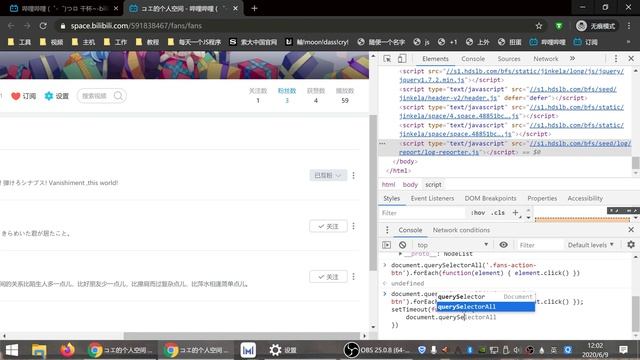Select the inspect element picker icon
This screenshot has height=360, width=640.
pyautogui.click(x=387, y=59)
